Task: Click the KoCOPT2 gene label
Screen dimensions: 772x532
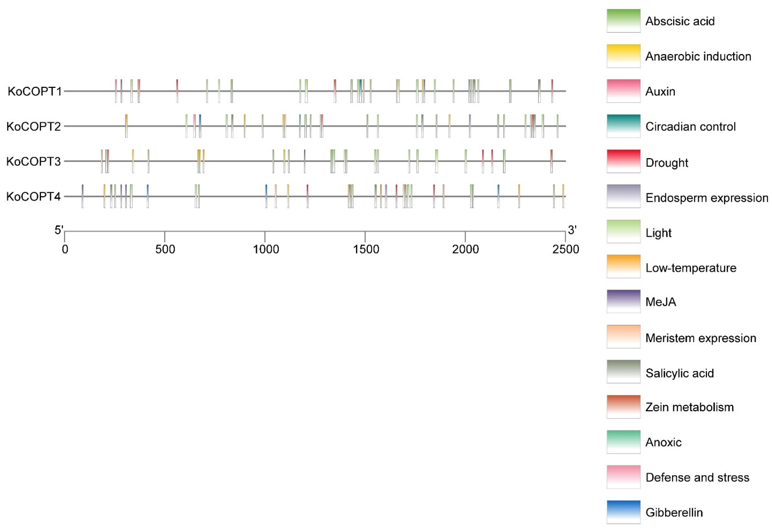Action: [34, 127]
